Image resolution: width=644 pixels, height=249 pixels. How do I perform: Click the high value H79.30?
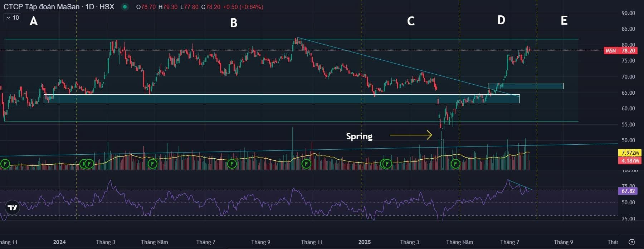168,7
